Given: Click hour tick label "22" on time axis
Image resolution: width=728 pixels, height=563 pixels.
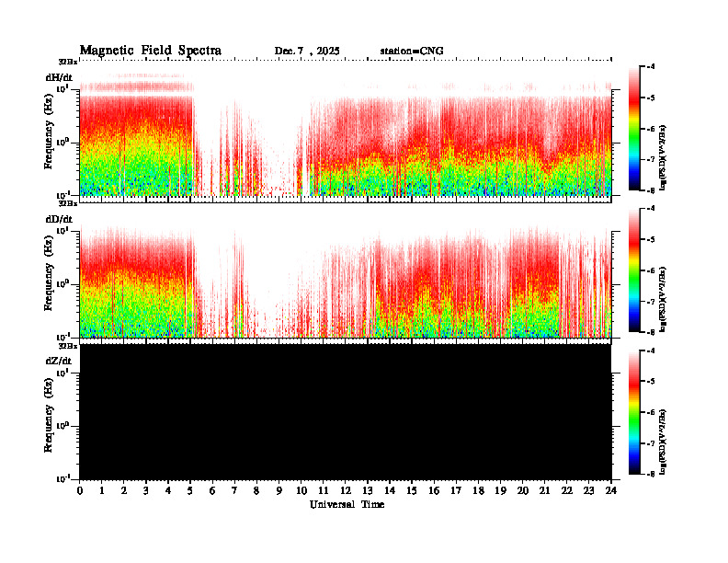Looking at the screenshot, I should (x=567, y=490).
